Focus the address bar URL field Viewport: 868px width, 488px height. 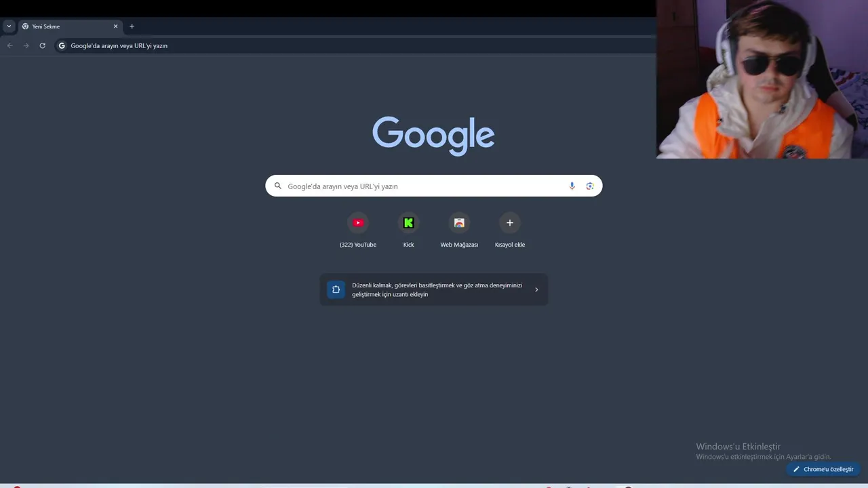click(355, 45)
